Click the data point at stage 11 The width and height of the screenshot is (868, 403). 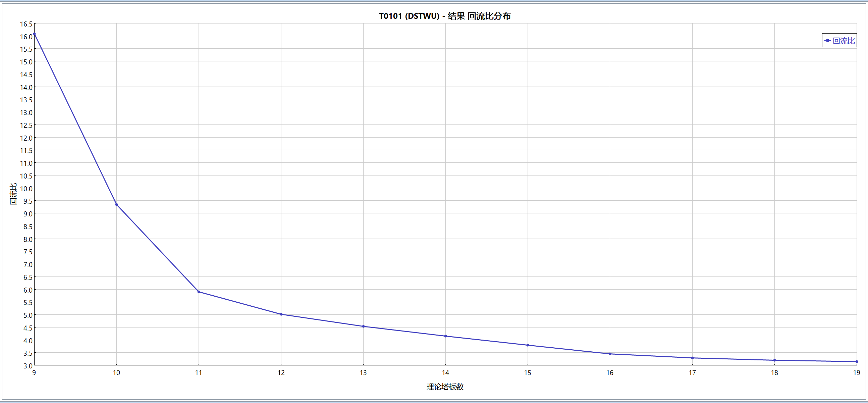tap(199, 292)
